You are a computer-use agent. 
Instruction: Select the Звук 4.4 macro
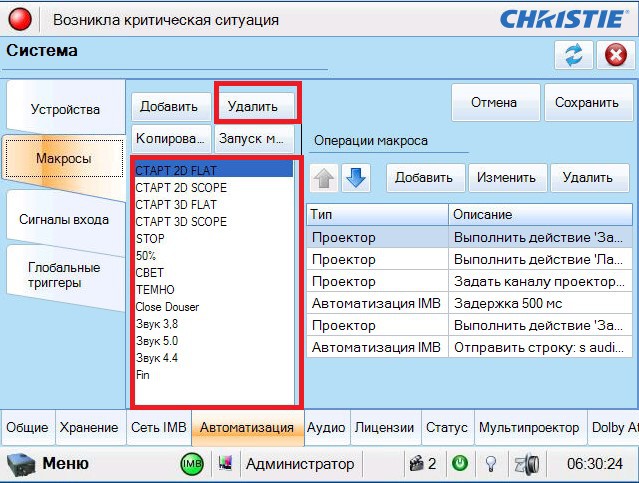tap(214, 358)
